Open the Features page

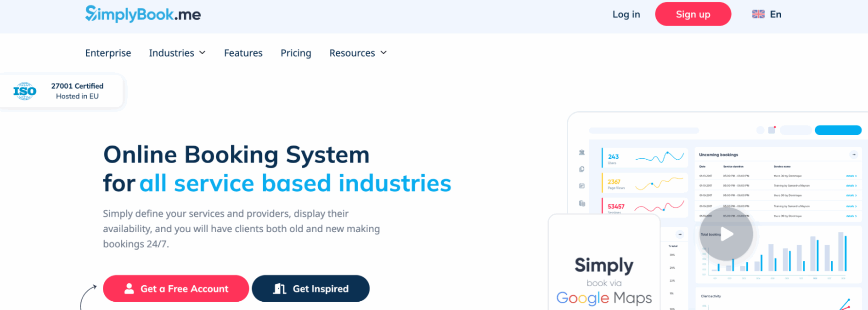coord(243,53)
